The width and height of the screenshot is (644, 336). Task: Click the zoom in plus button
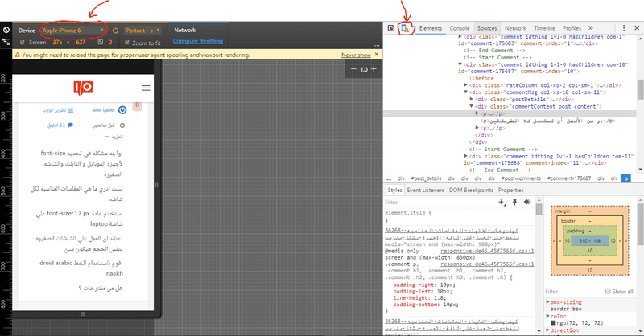coord(373,69)
